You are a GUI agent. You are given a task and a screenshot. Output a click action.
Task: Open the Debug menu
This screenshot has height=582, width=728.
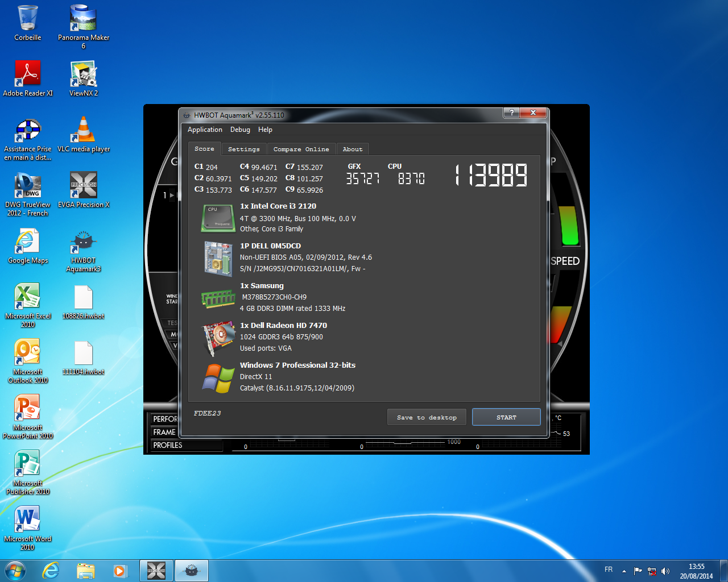(240, 130)
